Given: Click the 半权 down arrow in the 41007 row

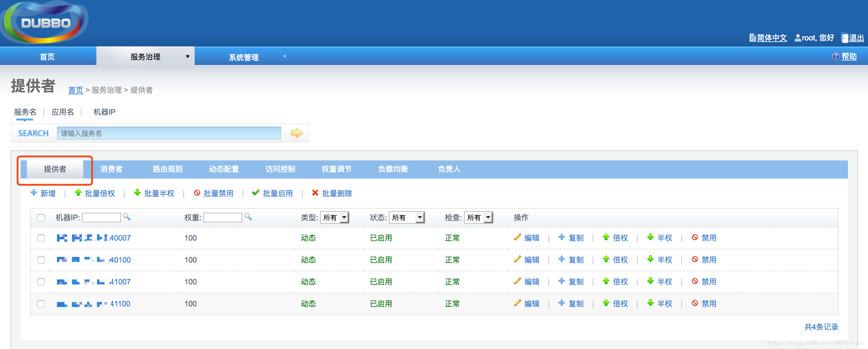Looking at the screenshot, I should 650,281.
